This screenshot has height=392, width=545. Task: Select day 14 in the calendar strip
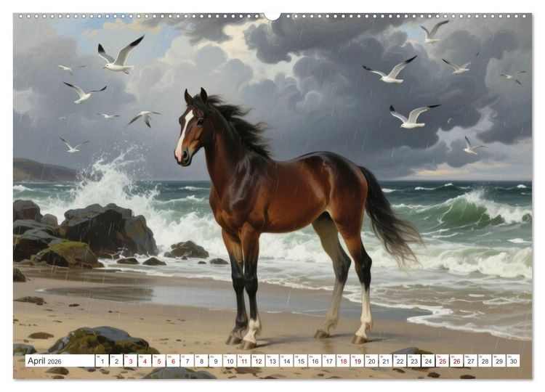pos(287,360)
